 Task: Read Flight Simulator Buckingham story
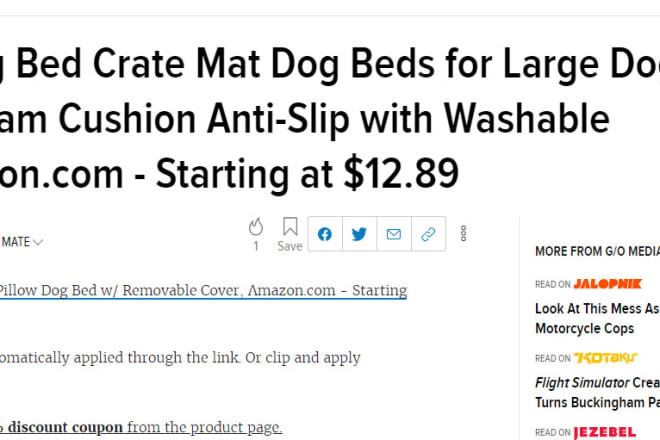click(x=597, y=392)
